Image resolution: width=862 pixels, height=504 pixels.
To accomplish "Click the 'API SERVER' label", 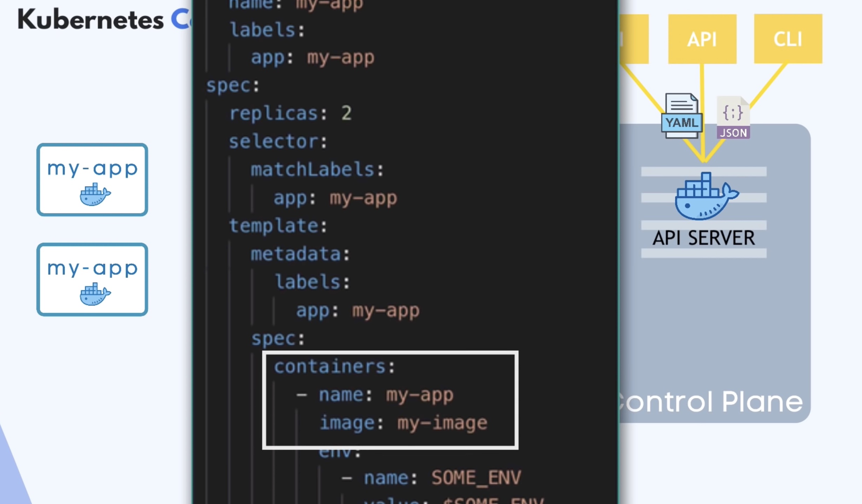I will point(704,238).
